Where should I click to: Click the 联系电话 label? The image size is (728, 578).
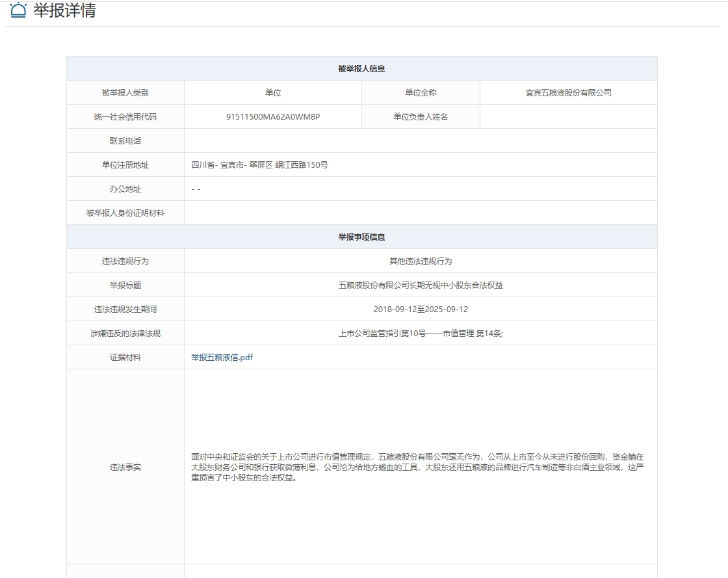click(x=125, y=140)
